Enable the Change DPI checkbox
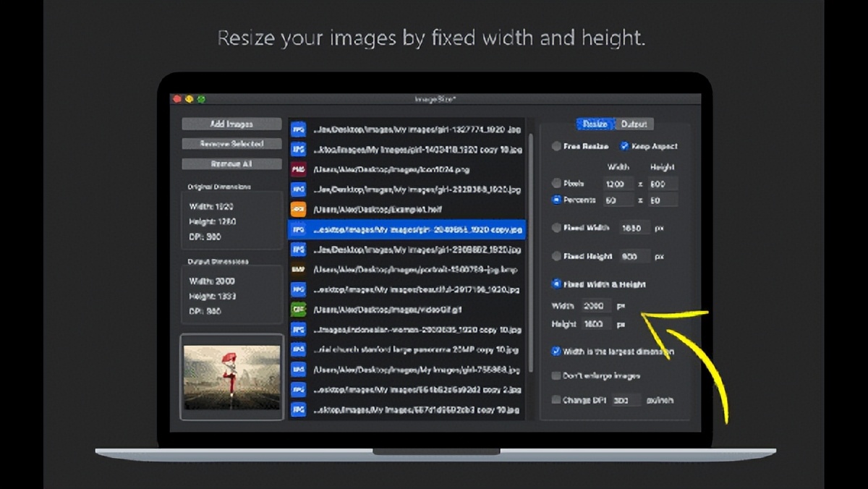 pos(556,400)
